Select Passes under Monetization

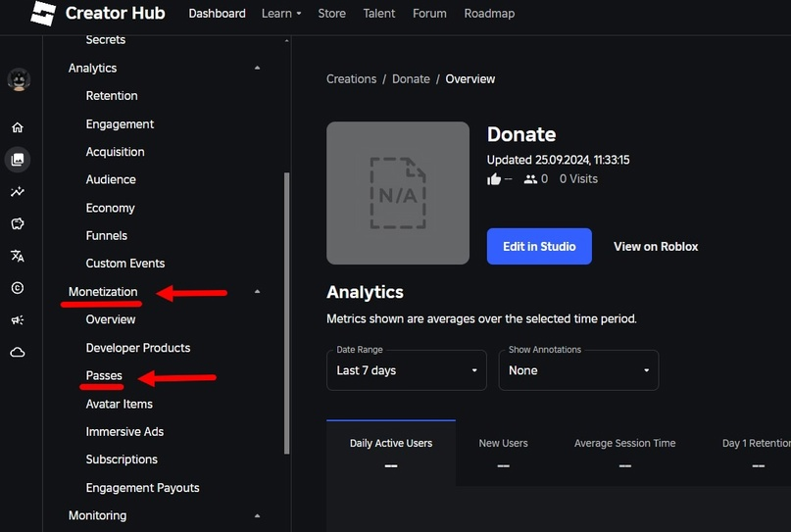click(x=104, y=375)
